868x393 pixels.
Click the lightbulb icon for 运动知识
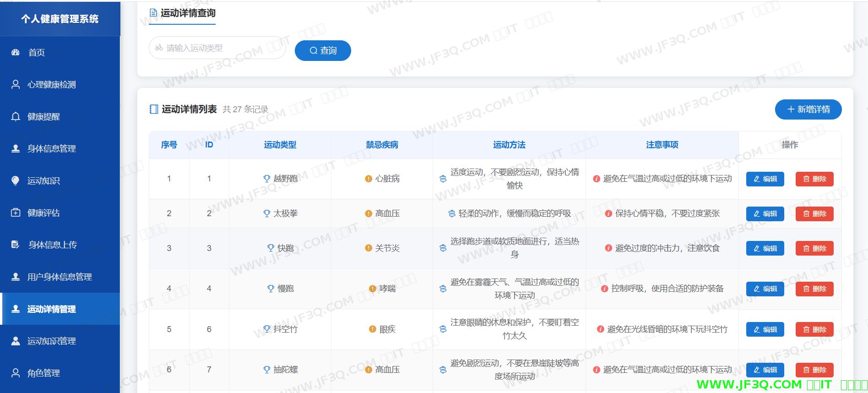pos(16,180)
